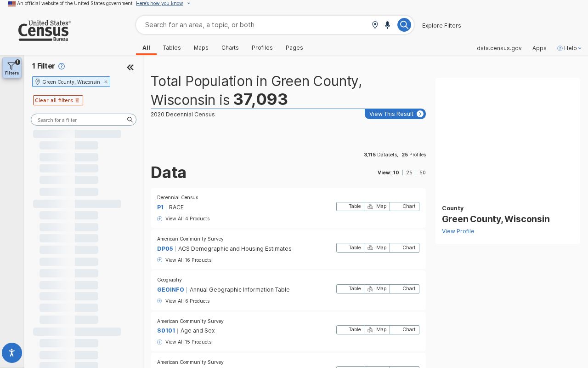Set results view to 25 per page

pyautogui.click(x=409, y=173)
